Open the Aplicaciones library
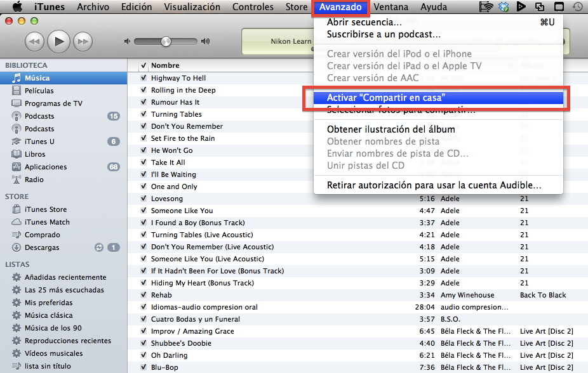The height and width of the screenshot is (373, 588). tap(45, 167)
